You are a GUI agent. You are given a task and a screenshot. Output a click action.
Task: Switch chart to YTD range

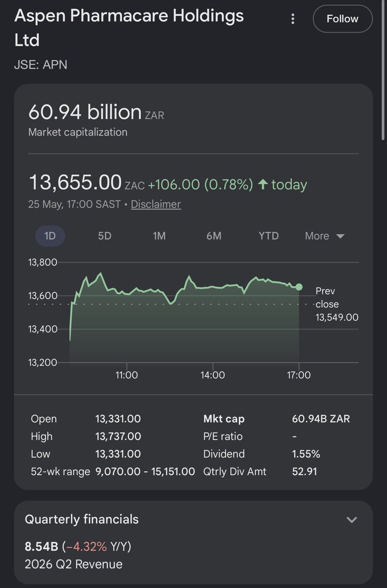tap(268, 236)
